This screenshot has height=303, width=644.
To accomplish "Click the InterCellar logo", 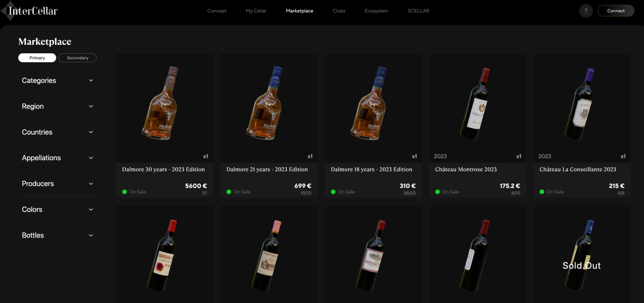I will 30,11.
